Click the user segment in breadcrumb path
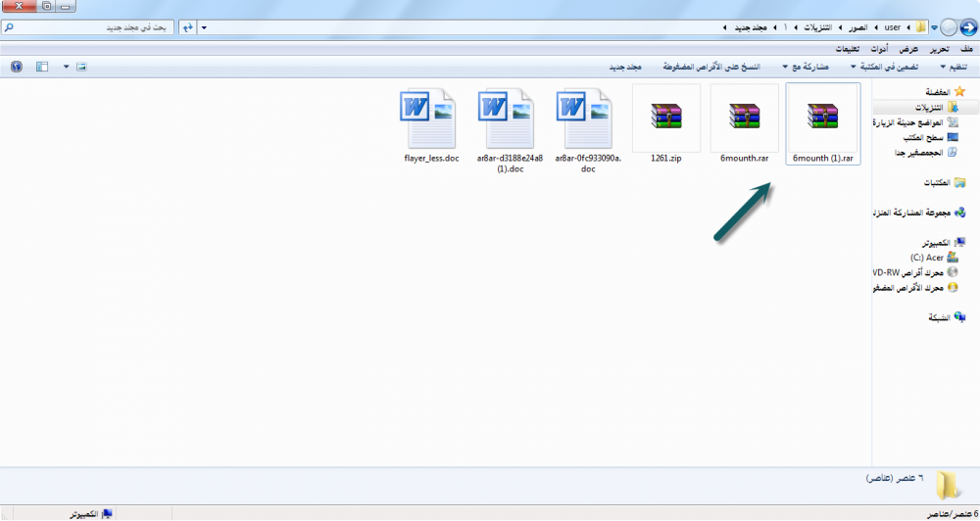Image resolution: width=980 pixels, height=521 pixels. pyautogui.click(x=892, y=26)
